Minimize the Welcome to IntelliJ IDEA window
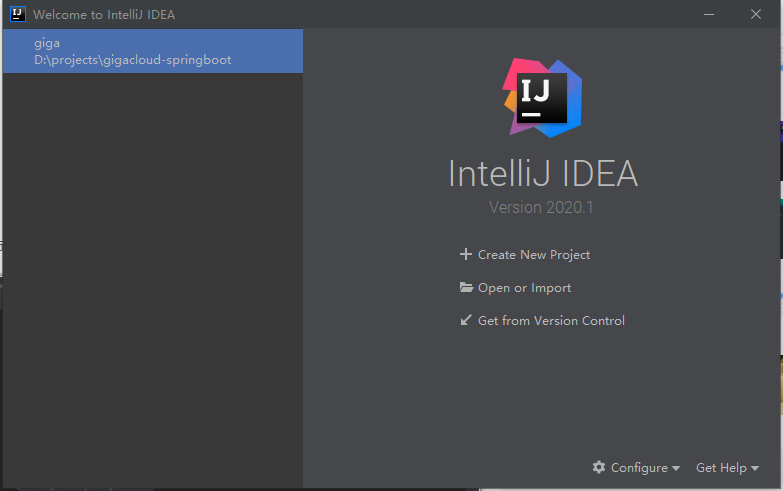This screenshot has width=783, height=491. pos(709,14)
